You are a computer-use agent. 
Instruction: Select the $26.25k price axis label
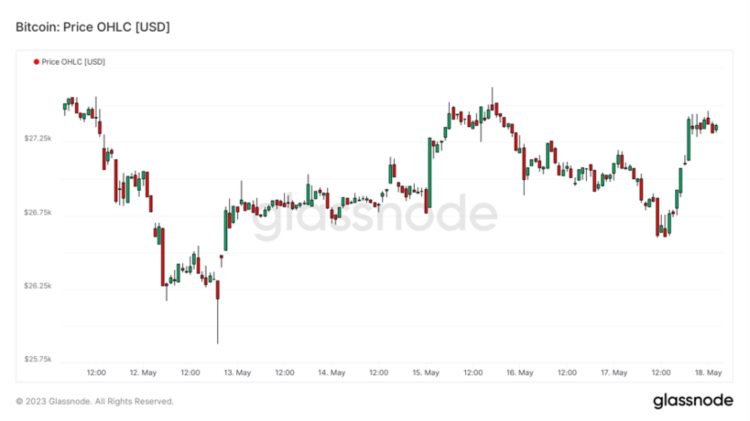[x=38, y=286]
